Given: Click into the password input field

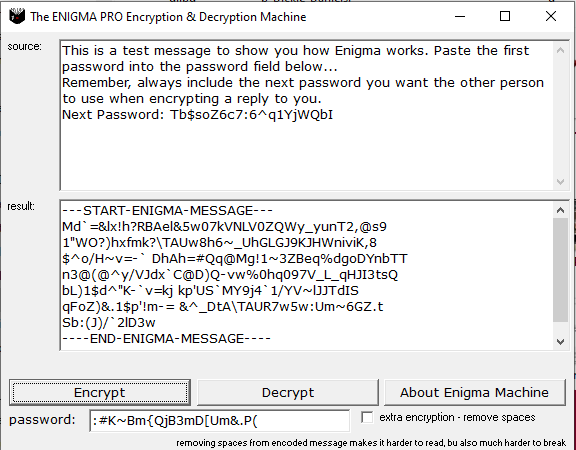Looking at the screenshot, I should [219, 420].
